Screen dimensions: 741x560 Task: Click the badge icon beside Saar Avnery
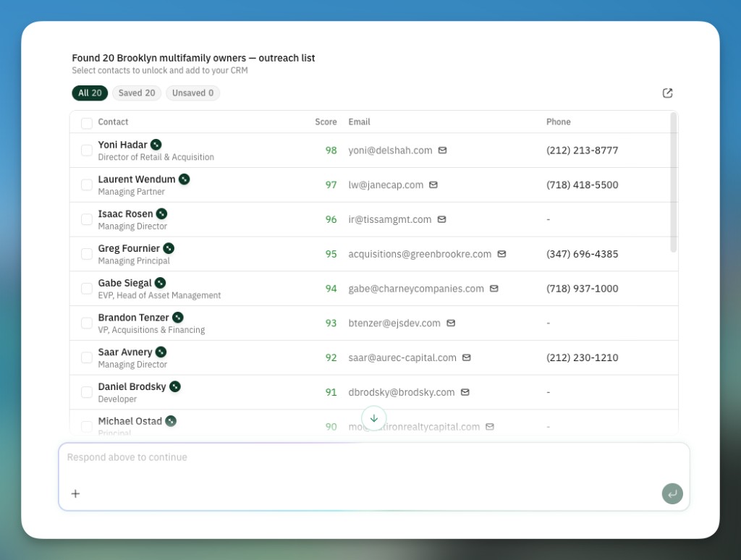click(161, 352)
